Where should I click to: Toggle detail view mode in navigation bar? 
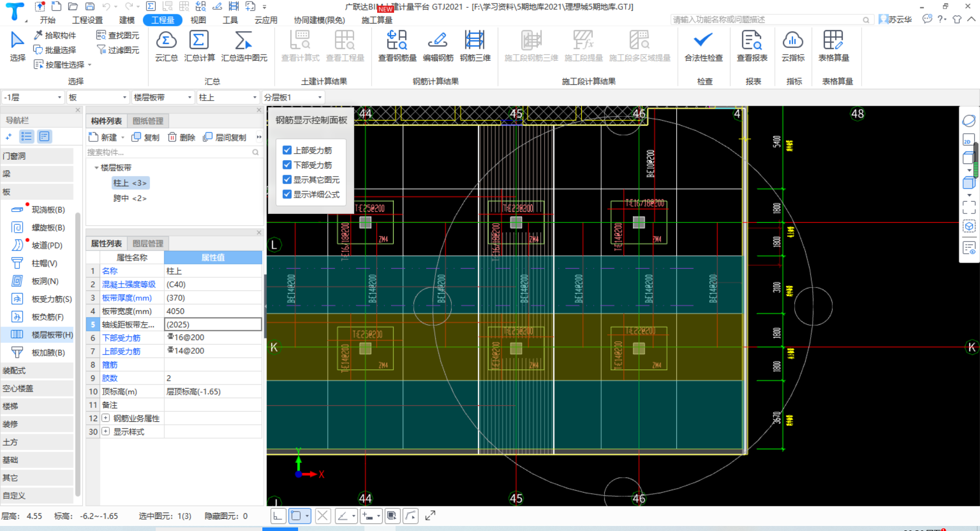coord(44,136)
